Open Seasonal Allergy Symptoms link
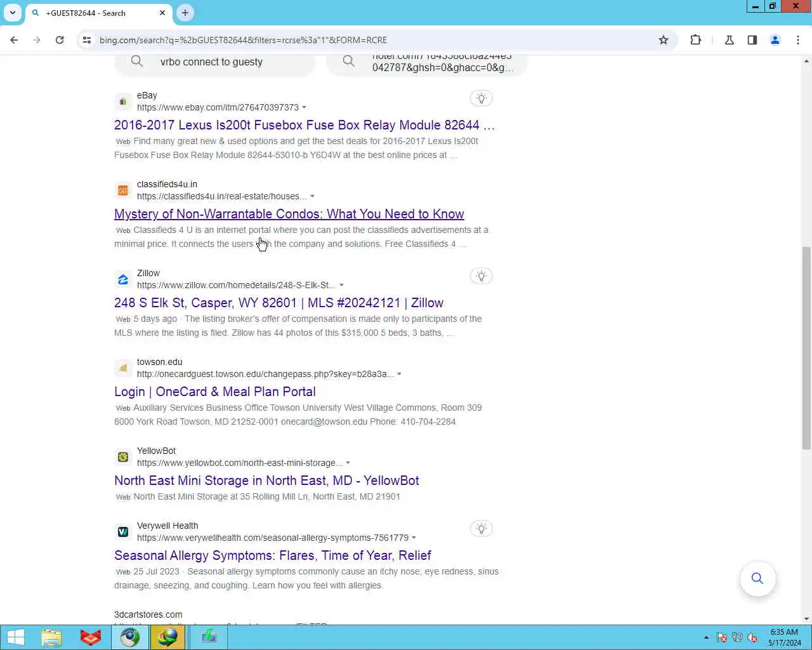Image resolution: width=812 pixels, height=650 pixels. pos(273,555)
